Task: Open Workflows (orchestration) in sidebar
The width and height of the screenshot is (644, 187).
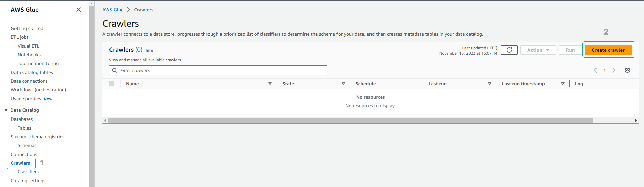Action: pyautogui.click(x=38, y=90)
